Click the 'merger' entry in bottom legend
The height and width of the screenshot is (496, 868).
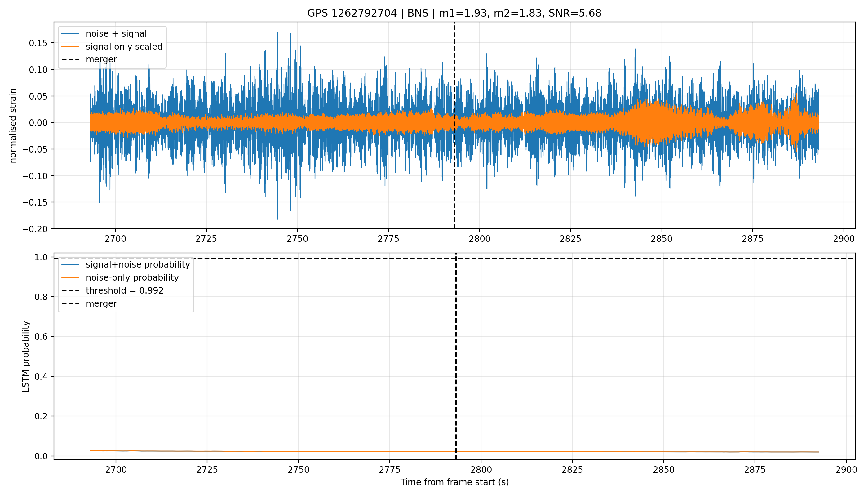(89, 303)
